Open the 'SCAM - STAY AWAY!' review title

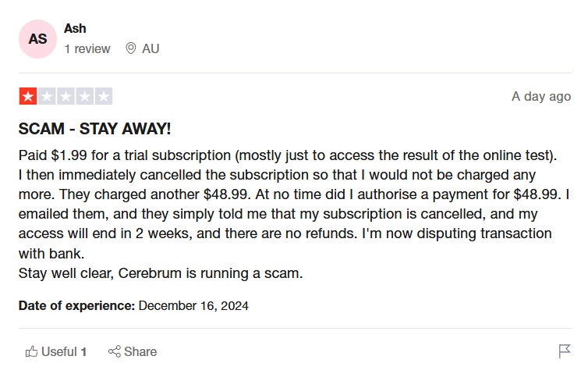[94, 129]
